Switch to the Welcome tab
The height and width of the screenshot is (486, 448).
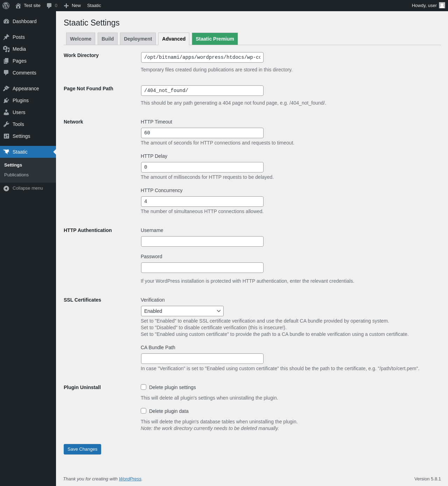pos(80,39)
